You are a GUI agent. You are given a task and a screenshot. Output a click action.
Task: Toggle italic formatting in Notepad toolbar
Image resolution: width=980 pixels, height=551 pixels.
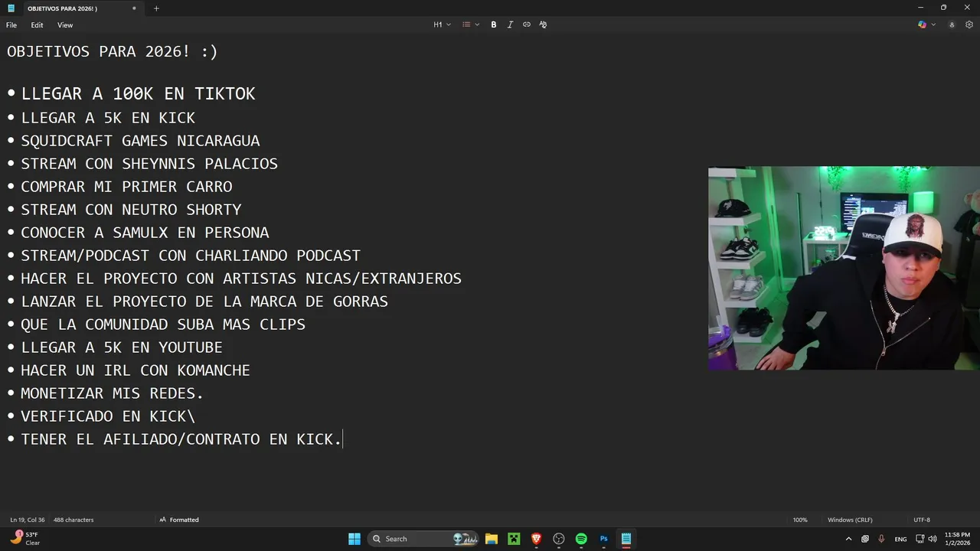click(510, 24)
